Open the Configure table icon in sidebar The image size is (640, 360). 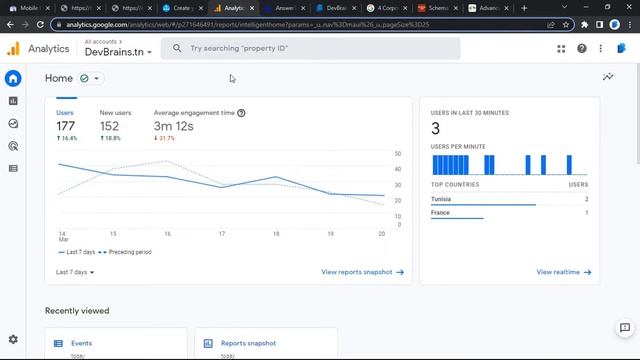(13, 168)
